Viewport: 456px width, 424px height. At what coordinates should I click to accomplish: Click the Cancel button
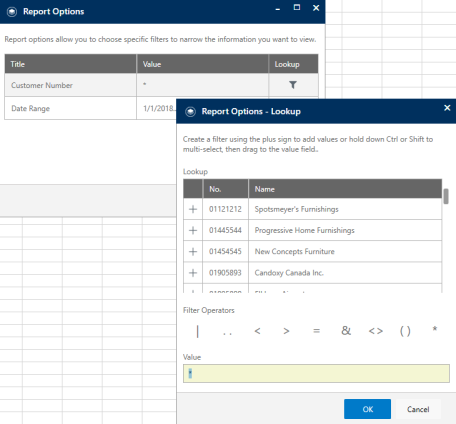(x=418, y=409)
